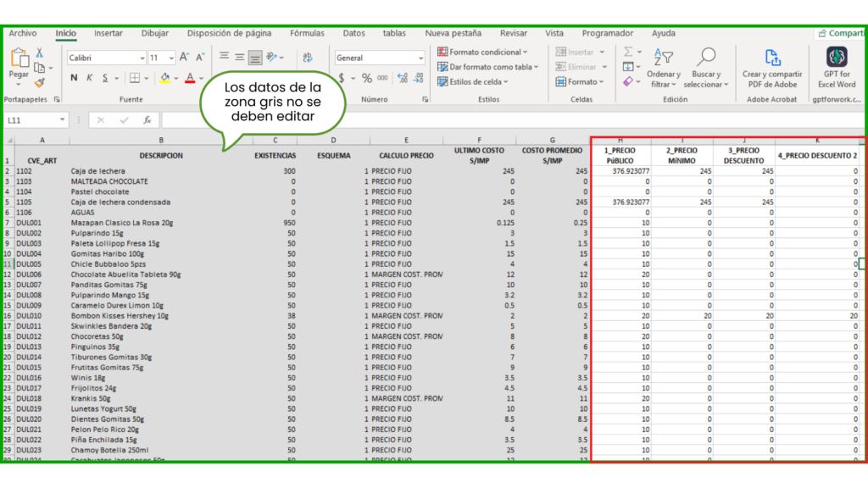The image size is (868, 488).
Task: Click the increase font size icon
Action: (x=185, y=58)
